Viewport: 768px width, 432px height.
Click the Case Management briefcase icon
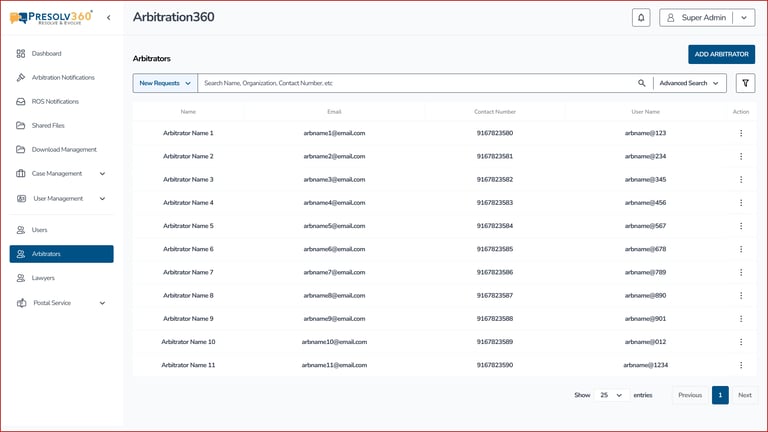pos(21,173)
